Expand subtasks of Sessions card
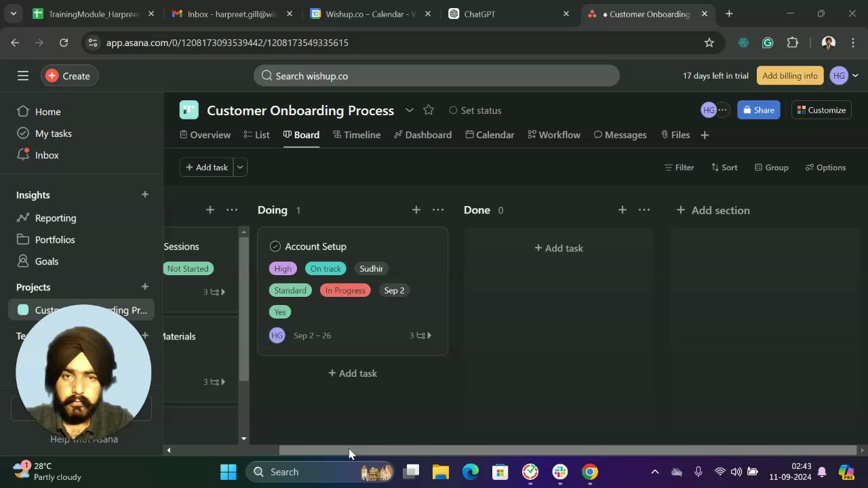Screen dimensions: 868x488 click(215, 292)
